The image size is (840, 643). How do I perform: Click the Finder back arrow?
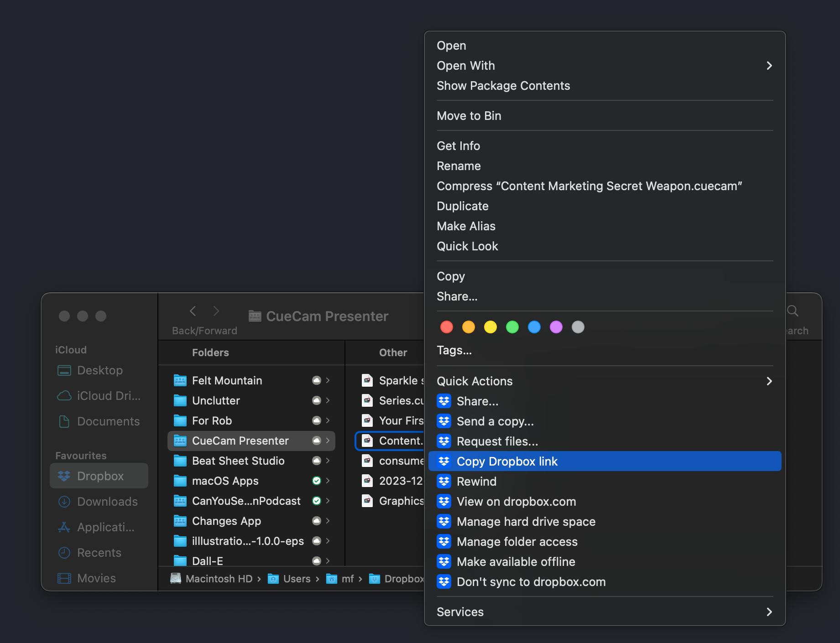(x=193, y=311)
